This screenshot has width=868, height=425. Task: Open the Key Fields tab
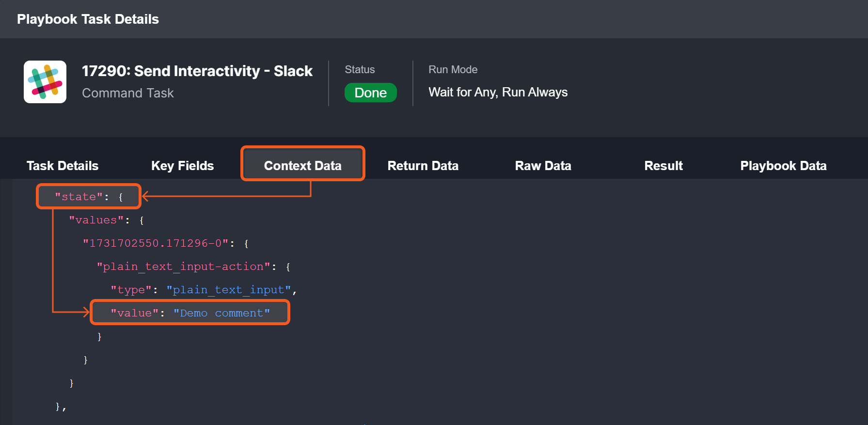pyautogui.click(x=182, y=166)
